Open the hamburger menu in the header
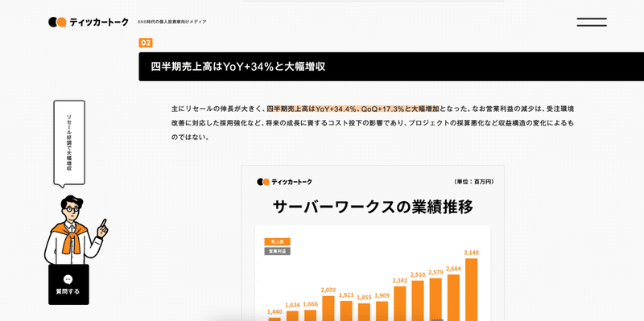Image resolution: width=644 pixels, height=321 pixels. click(592, 23)
